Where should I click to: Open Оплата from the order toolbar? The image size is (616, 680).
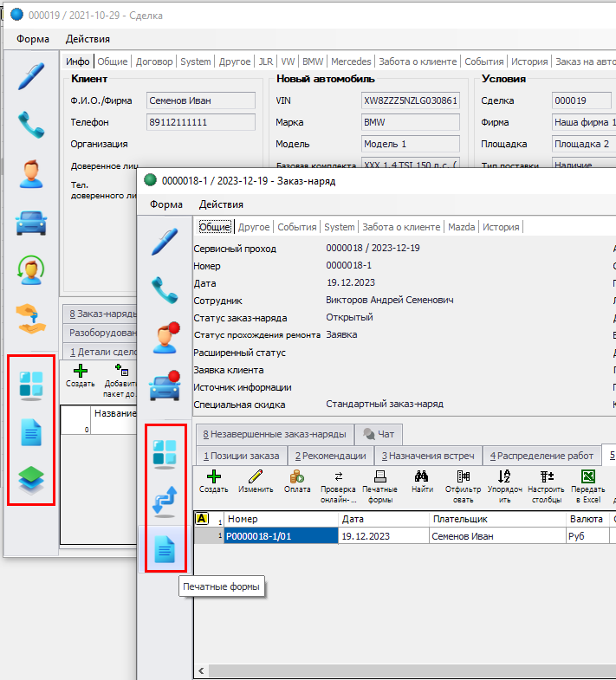[297, 482]
